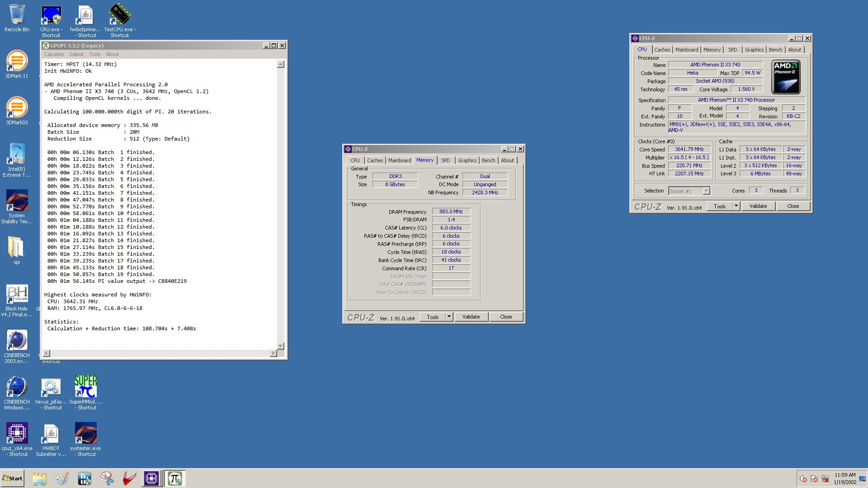Open the spi folder on desktop

tap(17, 250)
